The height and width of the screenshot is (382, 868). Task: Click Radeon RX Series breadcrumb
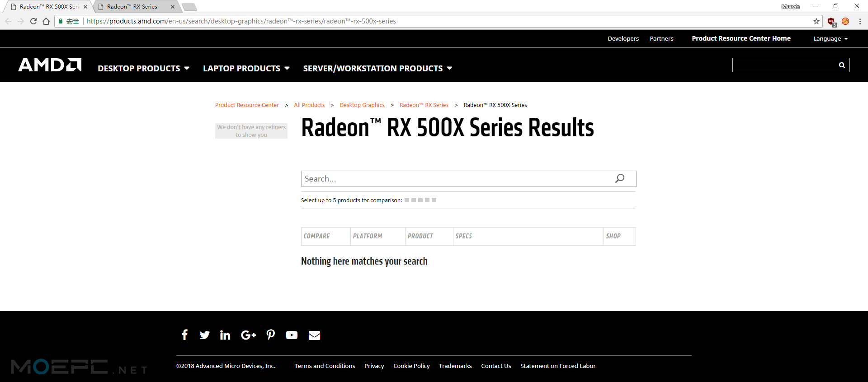pyautogui.click(x=424, y=105)
